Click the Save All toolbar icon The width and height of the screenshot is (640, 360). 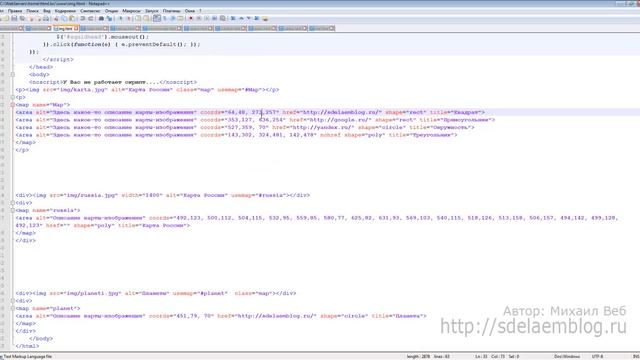point(22,18)
